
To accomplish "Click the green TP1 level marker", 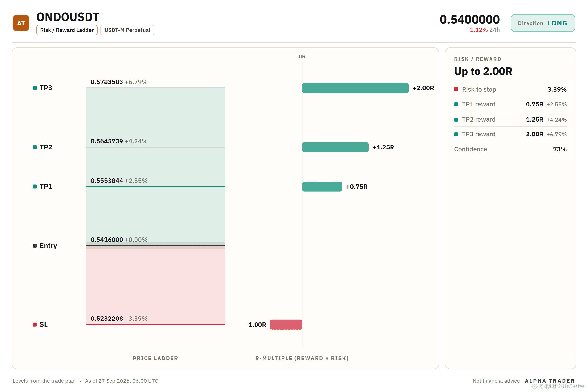I will coord(35,187).
